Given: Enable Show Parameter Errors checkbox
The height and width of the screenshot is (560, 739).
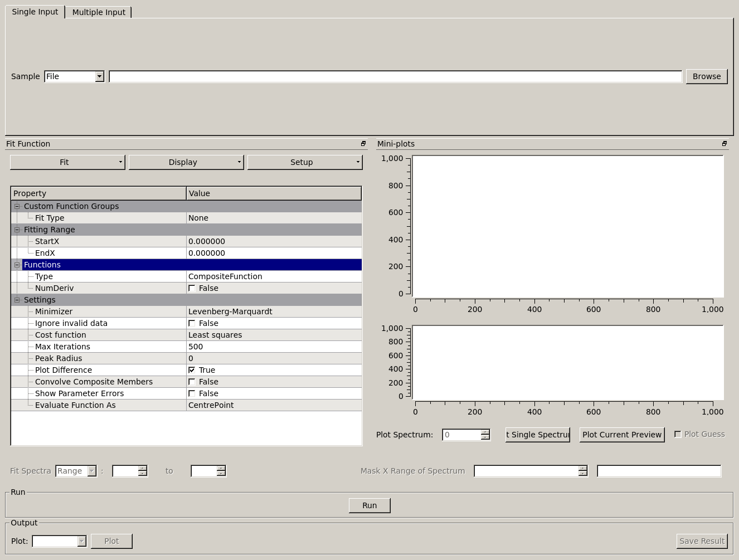Looking at the screenshot, I should click(192, 393).
